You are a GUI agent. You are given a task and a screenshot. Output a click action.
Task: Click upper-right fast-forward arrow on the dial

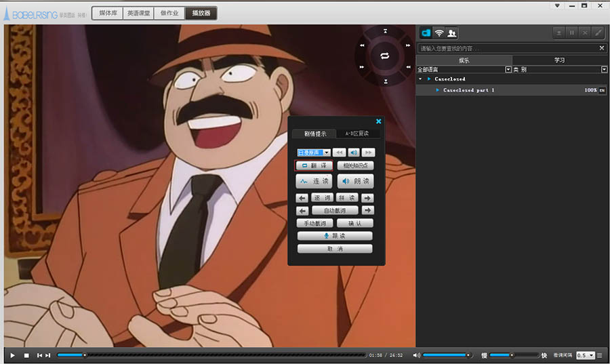click(x=408, y=45)
